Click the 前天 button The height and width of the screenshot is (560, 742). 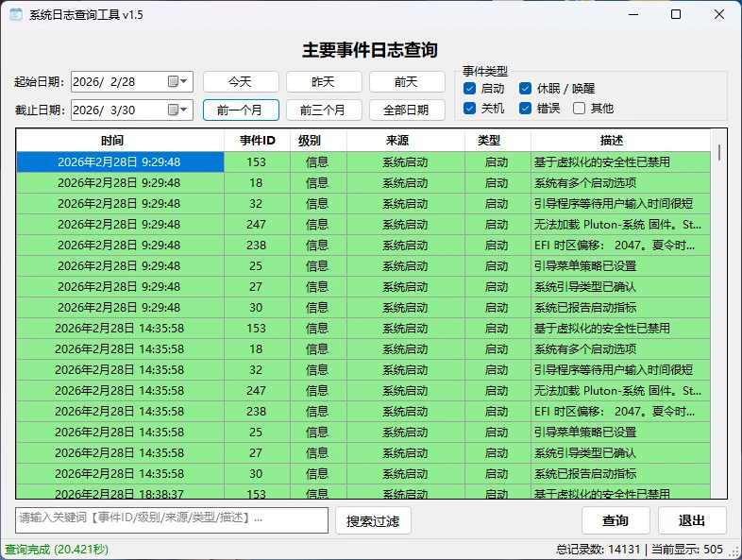click(407, 81)
